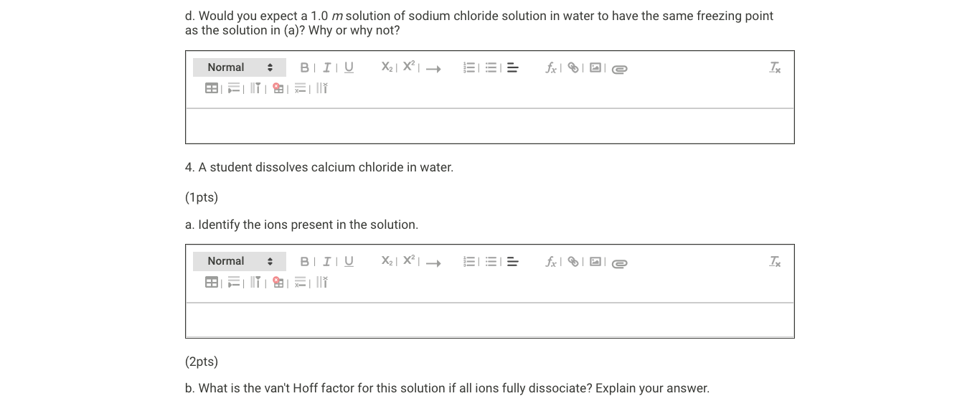980x401 pixels.
Task: Clear formatting in the identify ions editor
Action: click(x=775, y=262)
